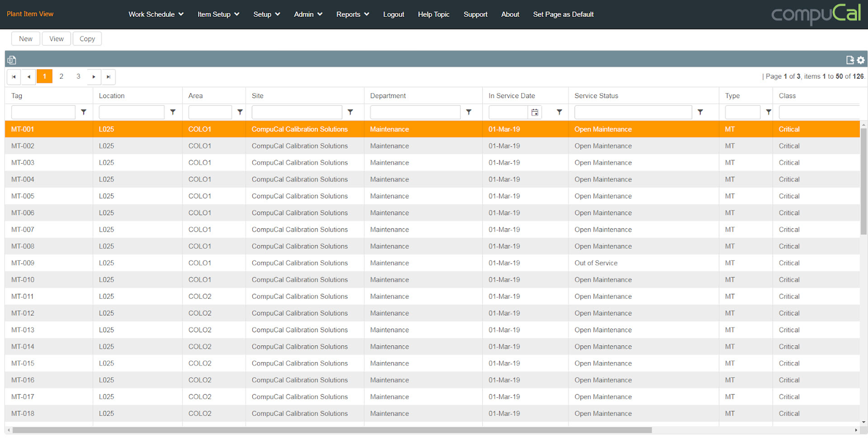Open Help Topic menu item
The height and width of the screenshot is (438, 868).
tap(433, 14)
